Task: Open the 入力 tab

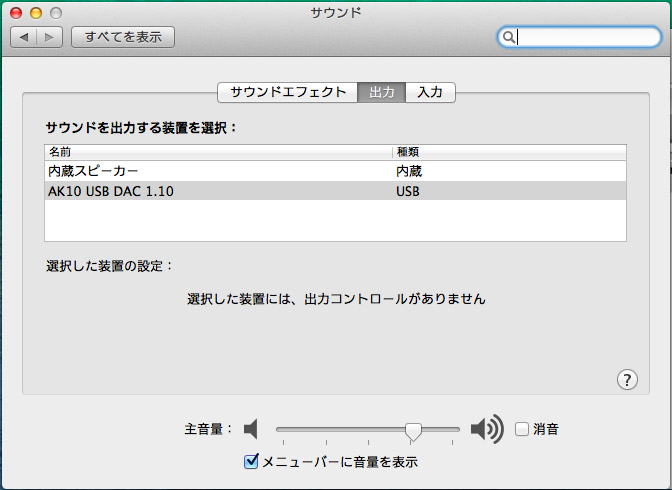Action: tap(430, 92)
